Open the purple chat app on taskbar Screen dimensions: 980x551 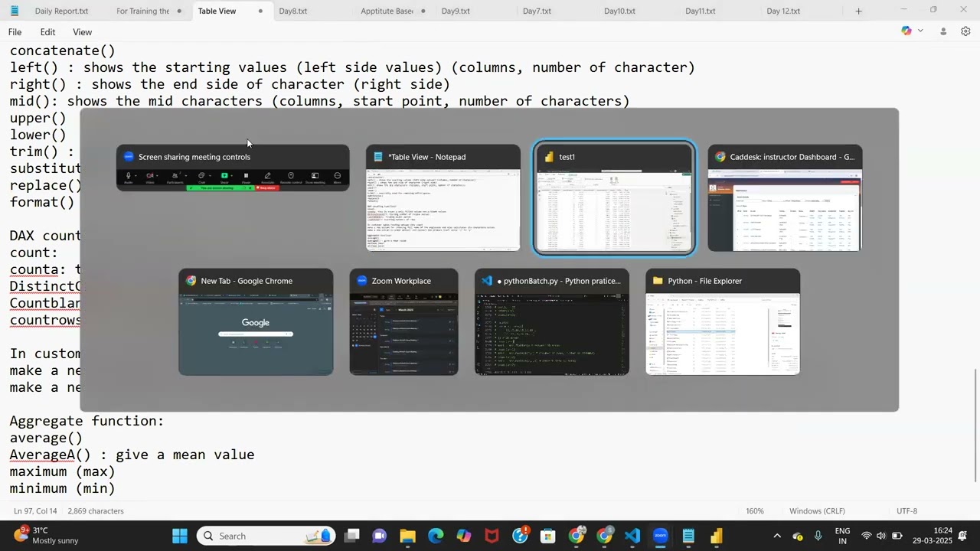(379, 536)
